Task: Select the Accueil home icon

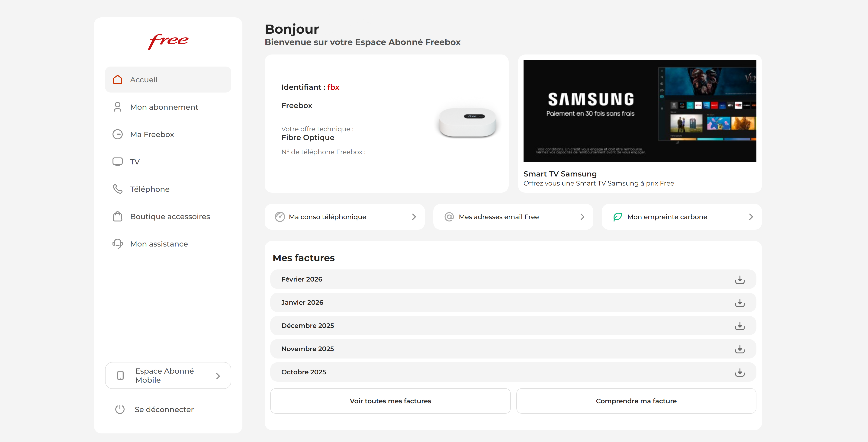Action: coord(118,80)
